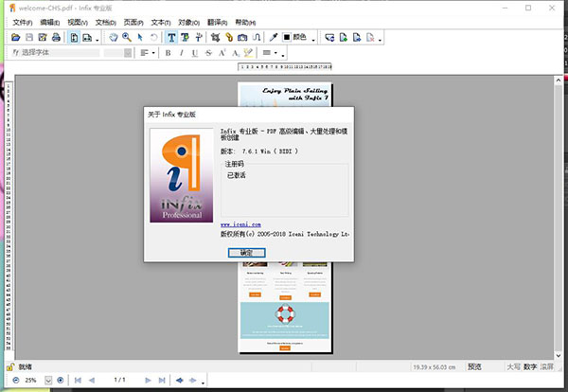Image resolution: width=568 pixels, height=392 pixels.
Task: Select the Link chain tool
Action: pos(229,37)
